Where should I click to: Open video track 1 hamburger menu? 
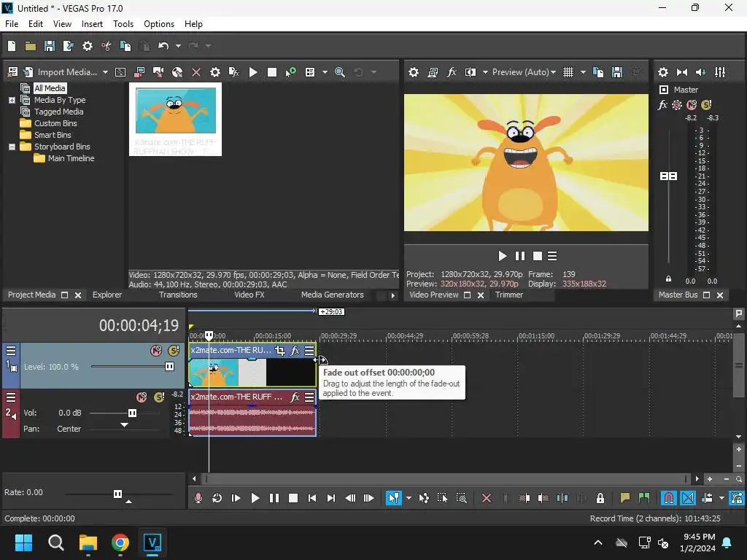point(10,351)
